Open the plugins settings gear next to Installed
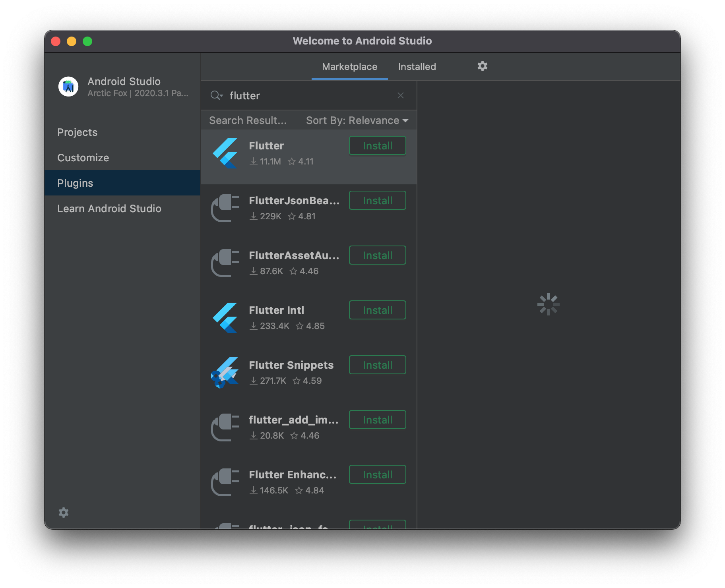This screenshot has height=588, width=725. (x=482, y=66)
